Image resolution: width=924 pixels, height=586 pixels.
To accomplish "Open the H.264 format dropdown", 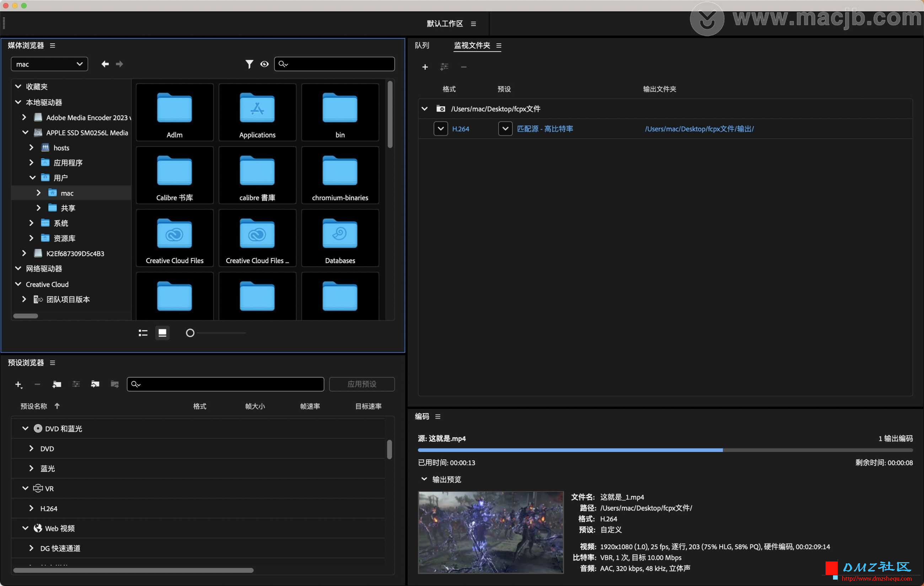I will [x=441, y=129].
